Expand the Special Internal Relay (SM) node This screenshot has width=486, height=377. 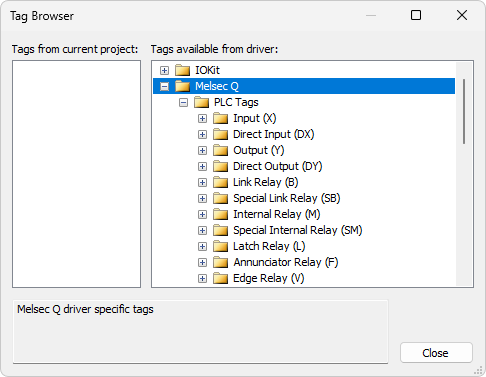[x=202, y=230]
